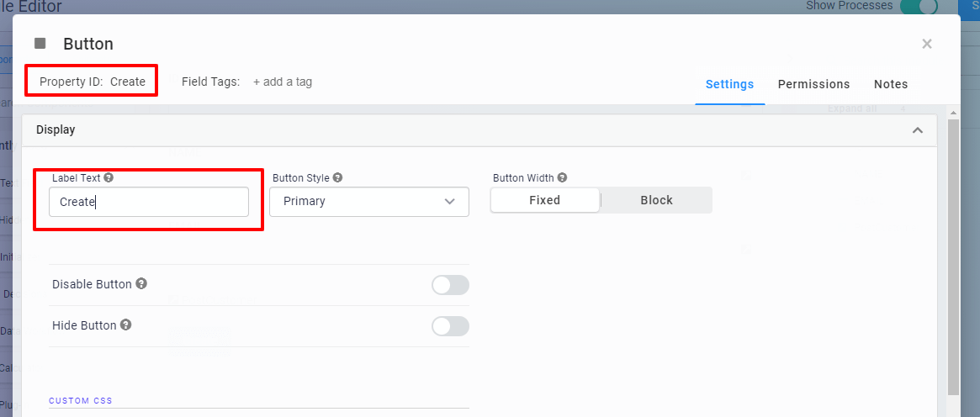The image size is (980, 417).
Task: Click the add a tag link
Action: [283, 82]
